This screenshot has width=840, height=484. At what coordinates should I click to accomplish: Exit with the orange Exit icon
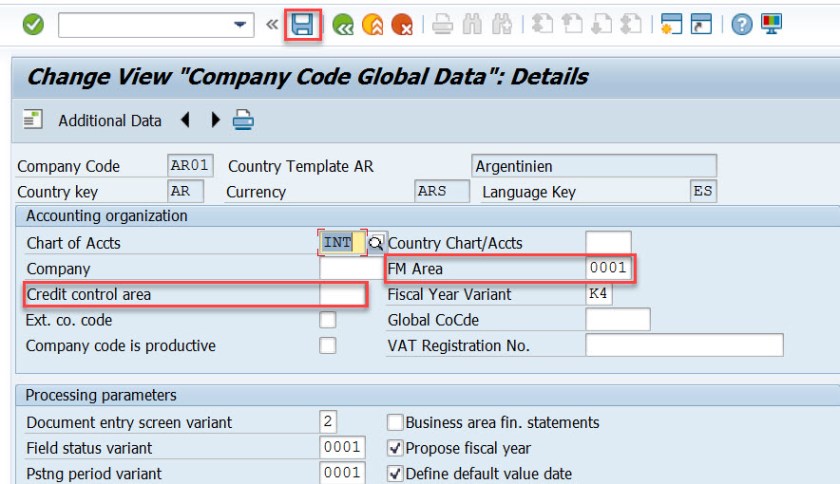pyautogui.click(x=373, y=25)
